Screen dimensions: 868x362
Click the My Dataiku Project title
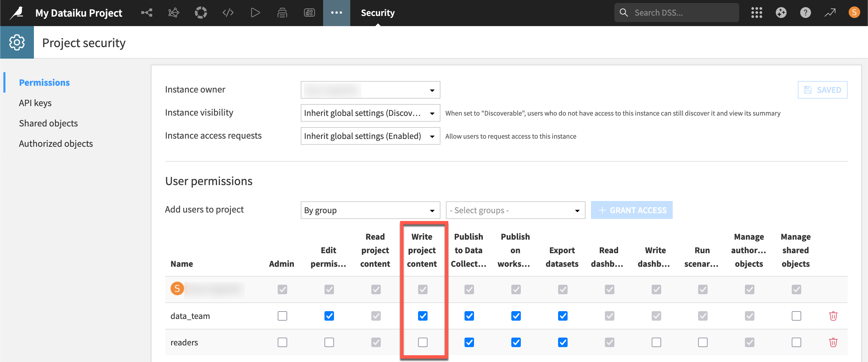tap(79, 13)
